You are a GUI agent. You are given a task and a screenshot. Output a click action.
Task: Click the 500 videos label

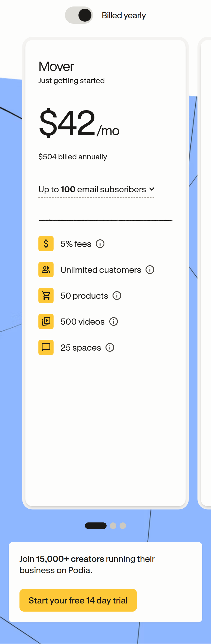(83, 322)
